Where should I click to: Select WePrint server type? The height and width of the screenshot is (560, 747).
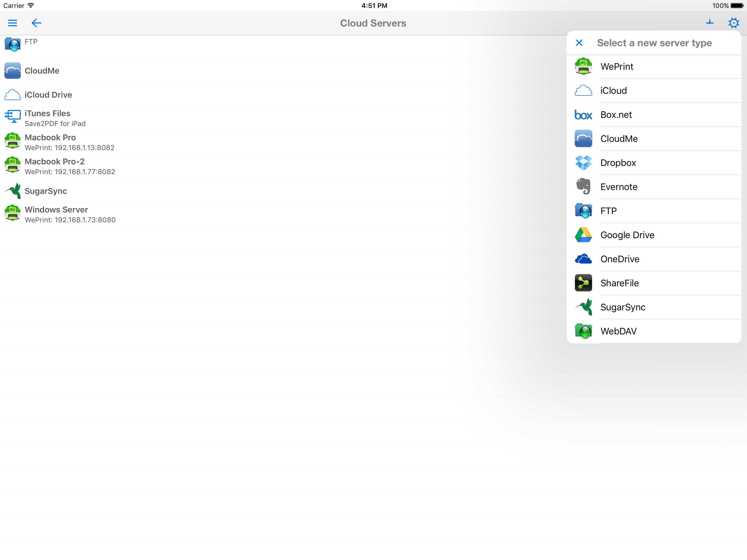[x=617, y=66]
